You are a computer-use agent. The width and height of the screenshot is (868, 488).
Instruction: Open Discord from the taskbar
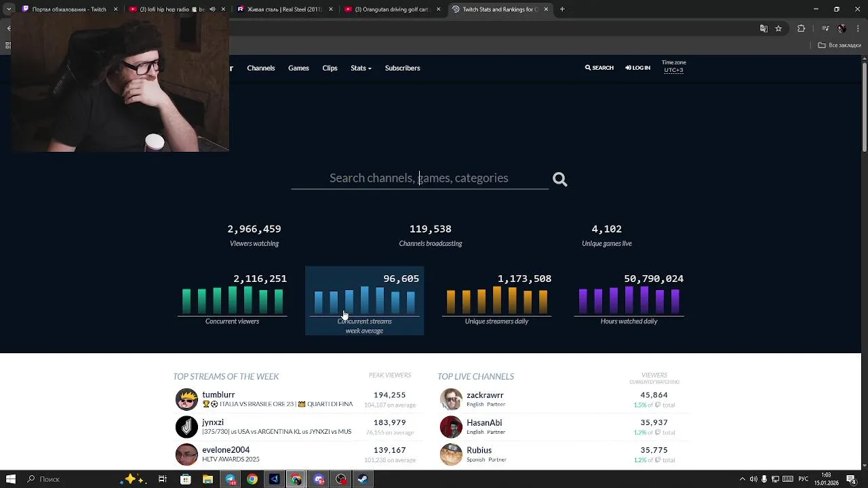(x=319, y=479)
